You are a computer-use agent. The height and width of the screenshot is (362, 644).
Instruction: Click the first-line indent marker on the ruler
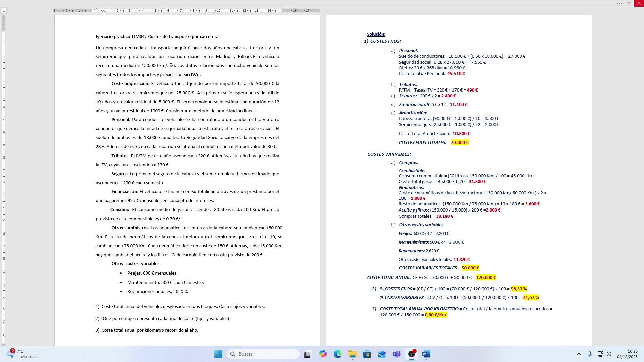[x=95, y=9]
